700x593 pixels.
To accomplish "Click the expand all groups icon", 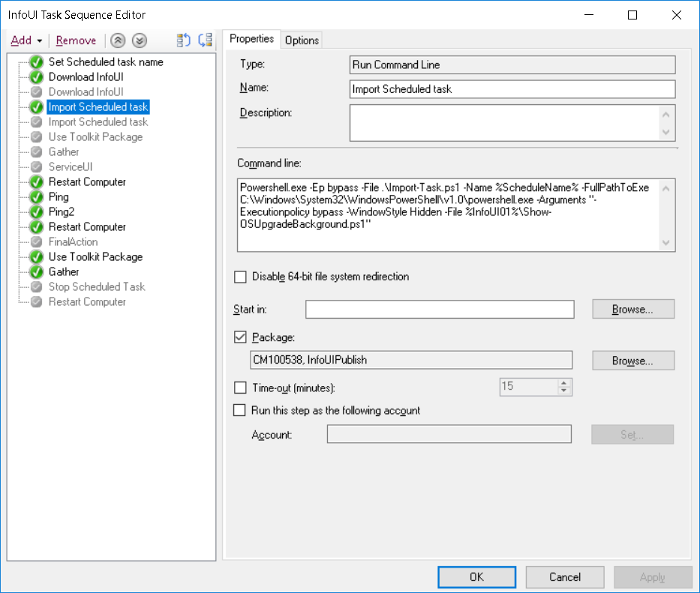I will click(x=184, y=40).
